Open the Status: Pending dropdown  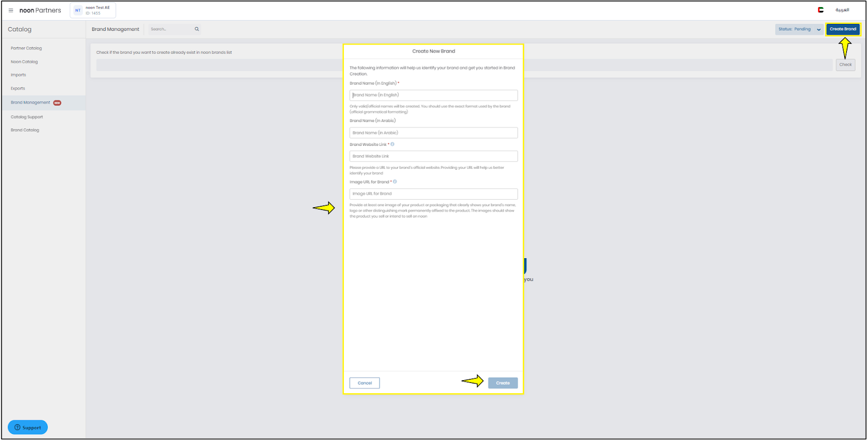pyautogui.click(x=799, y=29)
